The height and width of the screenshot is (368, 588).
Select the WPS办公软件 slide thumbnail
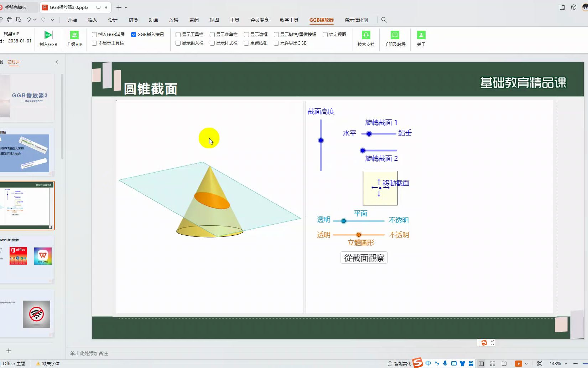click(x=27, y=260)
